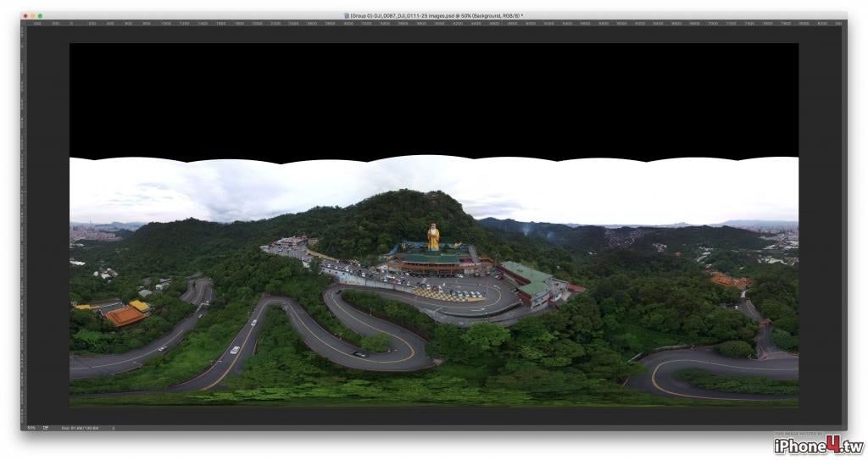This screenshot has width=868, height=460.
Task: Click the golden statue in the panorama
Action: (x=433, y=237)
